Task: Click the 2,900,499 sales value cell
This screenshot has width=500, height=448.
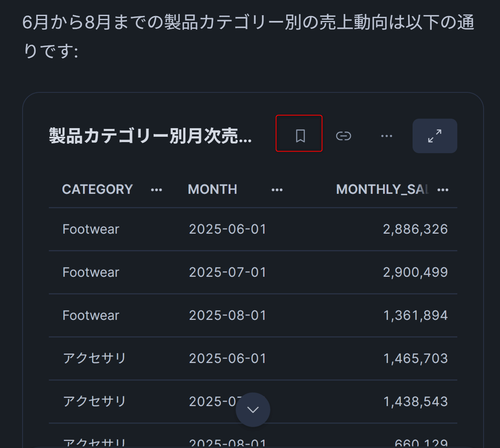Action: click(415, 272)
